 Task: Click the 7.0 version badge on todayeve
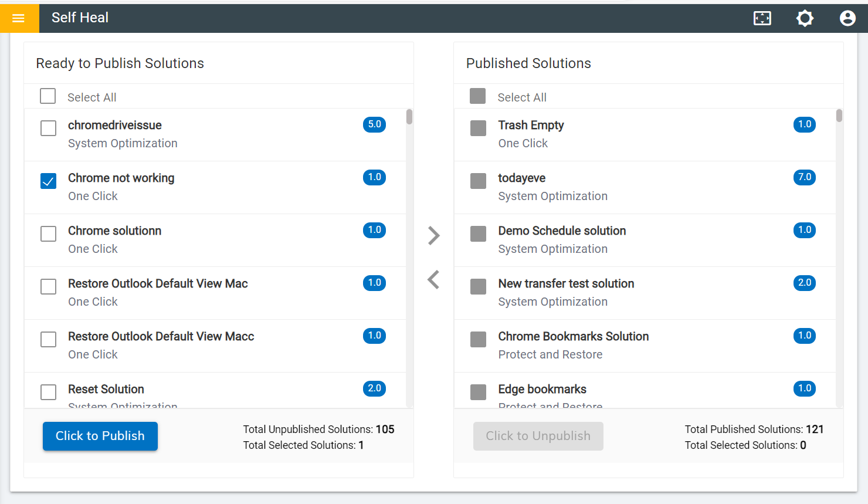coord(804,177)
